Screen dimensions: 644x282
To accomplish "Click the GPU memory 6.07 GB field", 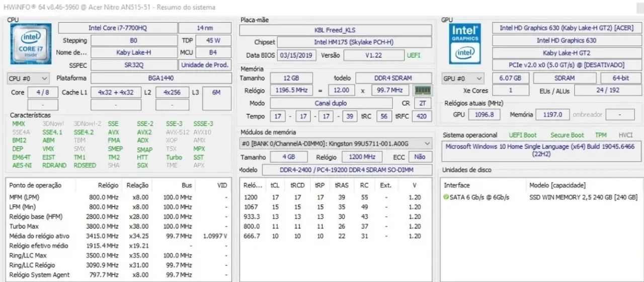I will 510,78.
